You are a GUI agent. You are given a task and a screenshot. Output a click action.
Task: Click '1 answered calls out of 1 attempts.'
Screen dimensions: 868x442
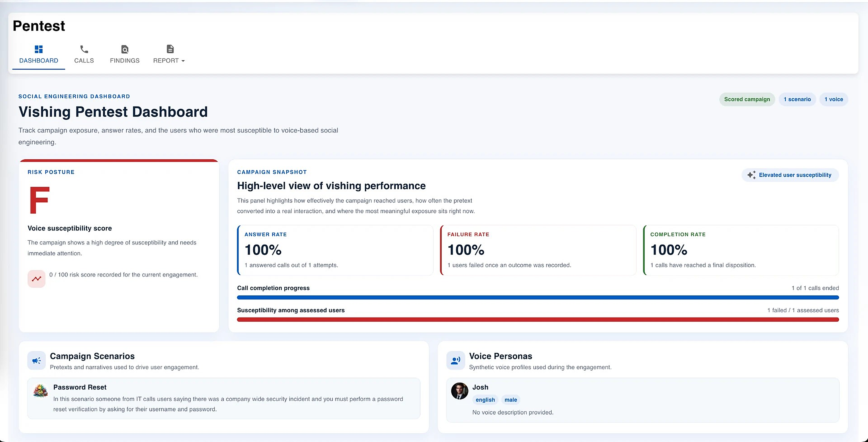(291, 265)
